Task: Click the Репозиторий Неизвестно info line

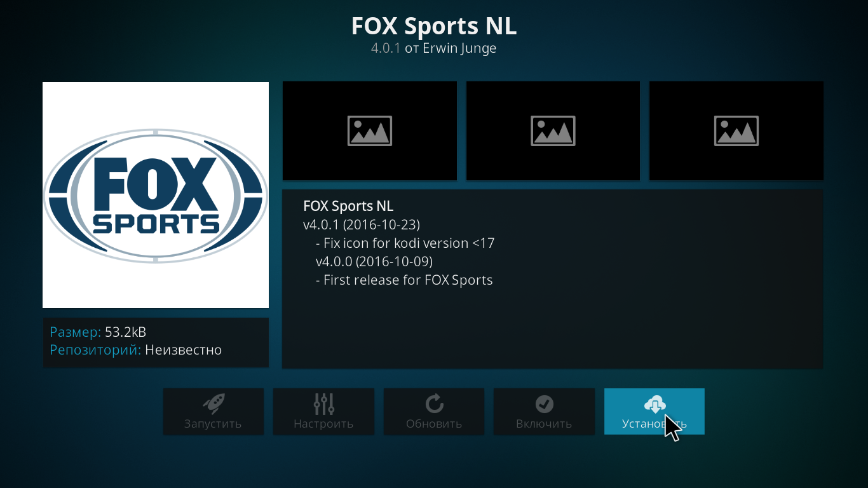Action: click(x=136, y=349)
